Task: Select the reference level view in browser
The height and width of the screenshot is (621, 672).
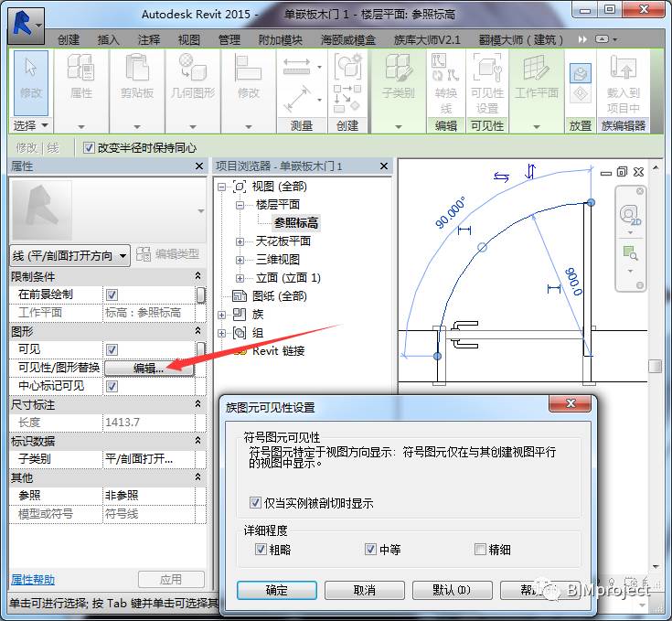Action: click(x=296, y=223)
